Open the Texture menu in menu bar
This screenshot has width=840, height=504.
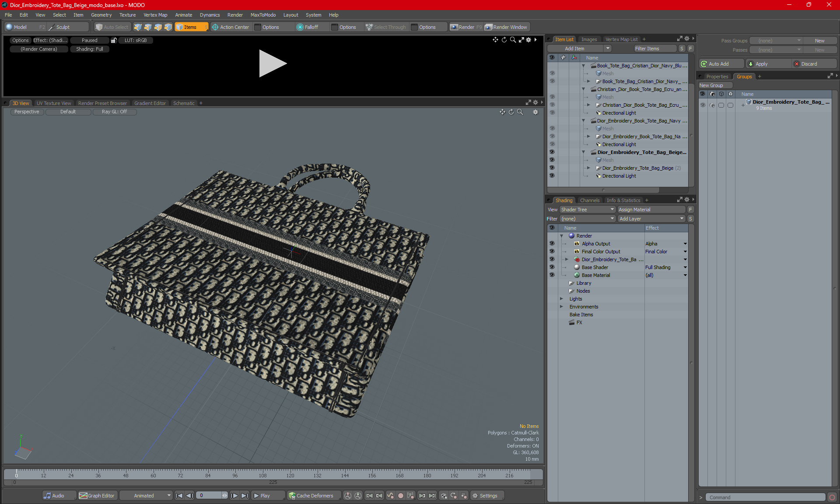click(126, 14)
